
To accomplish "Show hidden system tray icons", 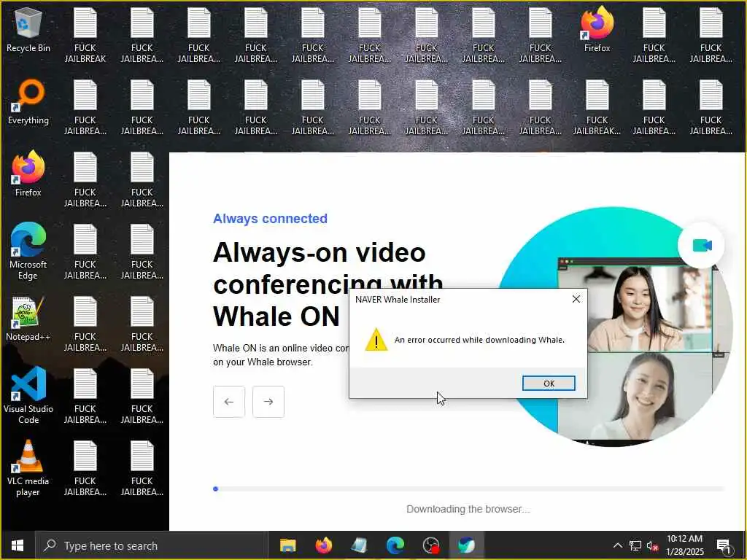I will [x=617, y=545].
